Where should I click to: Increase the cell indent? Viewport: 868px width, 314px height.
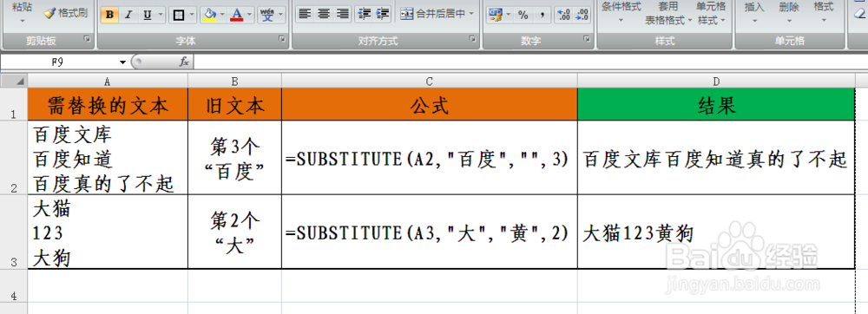(x=383, y=14)
